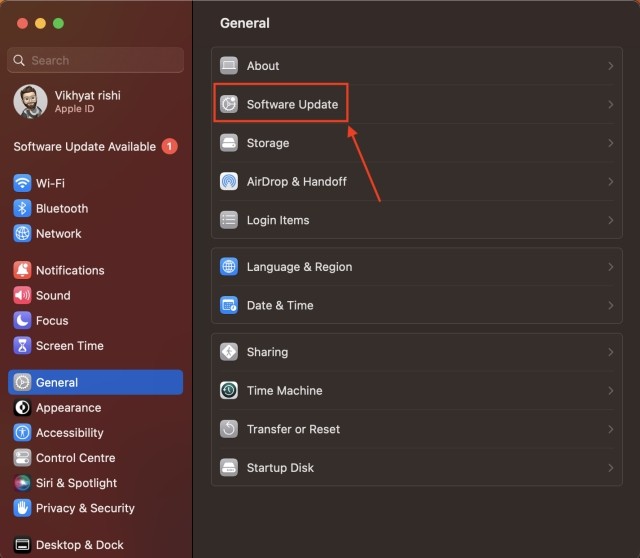Screen dimensions: 640x558
Task: Select Accessibility label in sidebar
Action: 69,433
